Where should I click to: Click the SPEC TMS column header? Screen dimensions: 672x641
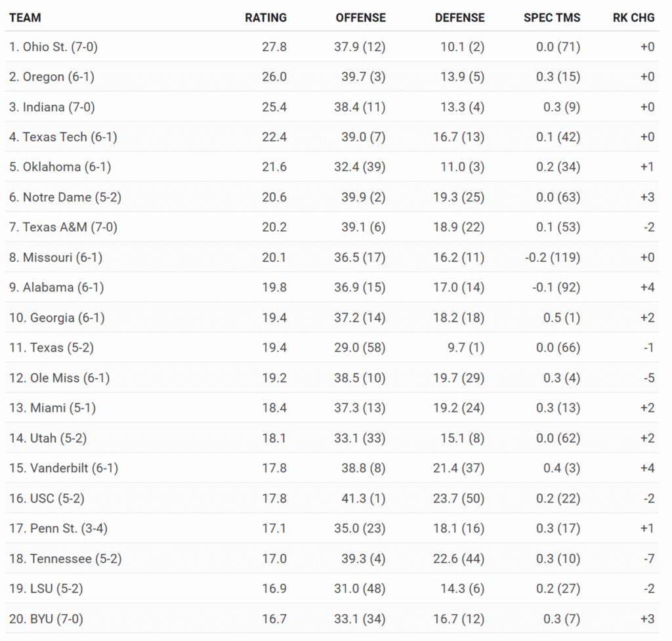[x=551, y=18]
